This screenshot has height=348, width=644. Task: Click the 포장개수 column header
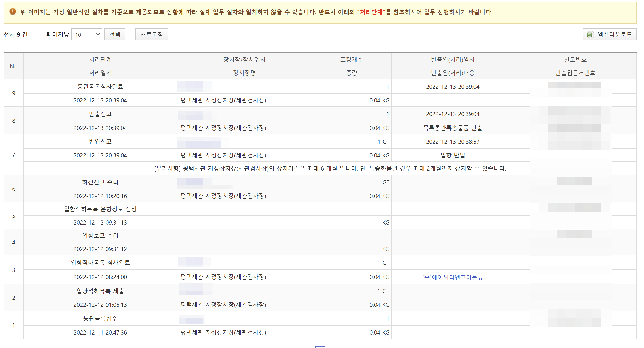(351, 59)
